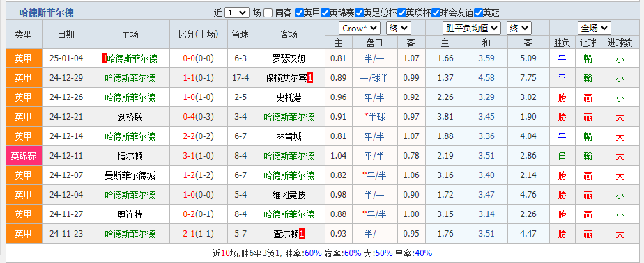Click handicap 一/球半

pyautogui.click(x=374, y=77)
